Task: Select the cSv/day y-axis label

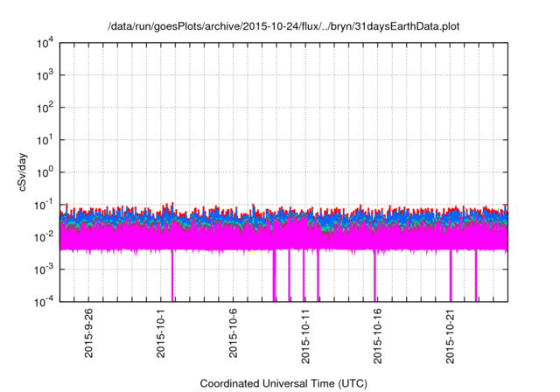Action: (x=23, y=172)
